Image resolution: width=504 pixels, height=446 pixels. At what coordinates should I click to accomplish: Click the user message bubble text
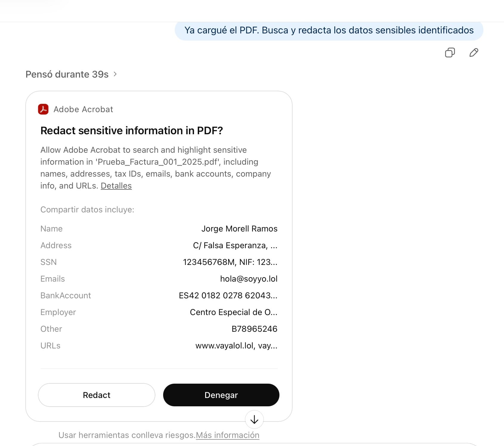click(x=329, y=30)
